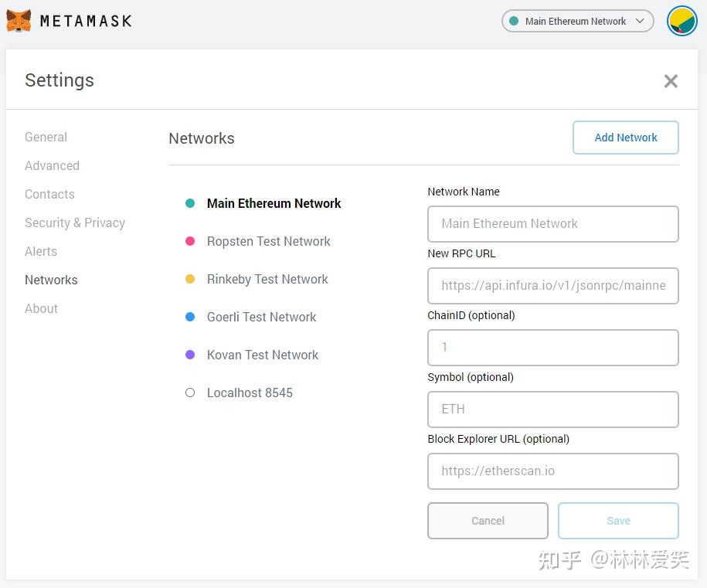The height and width of the screenshot is (588, 707).
Task: Select Ropsten Test Network
Action: coord(268,241)
